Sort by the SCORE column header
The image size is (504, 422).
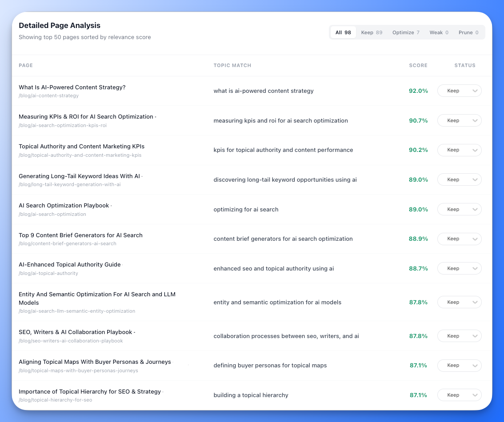coord(418,65)
